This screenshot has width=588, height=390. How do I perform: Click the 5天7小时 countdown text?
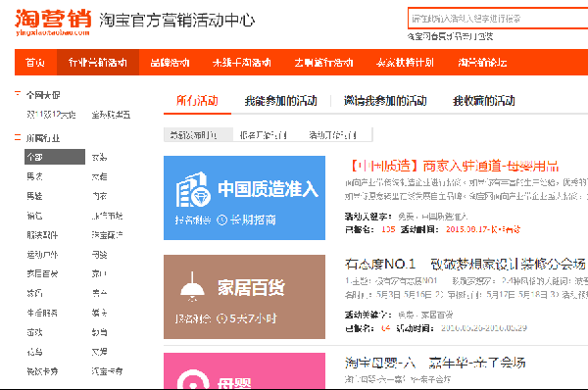[x=253, y=318]
